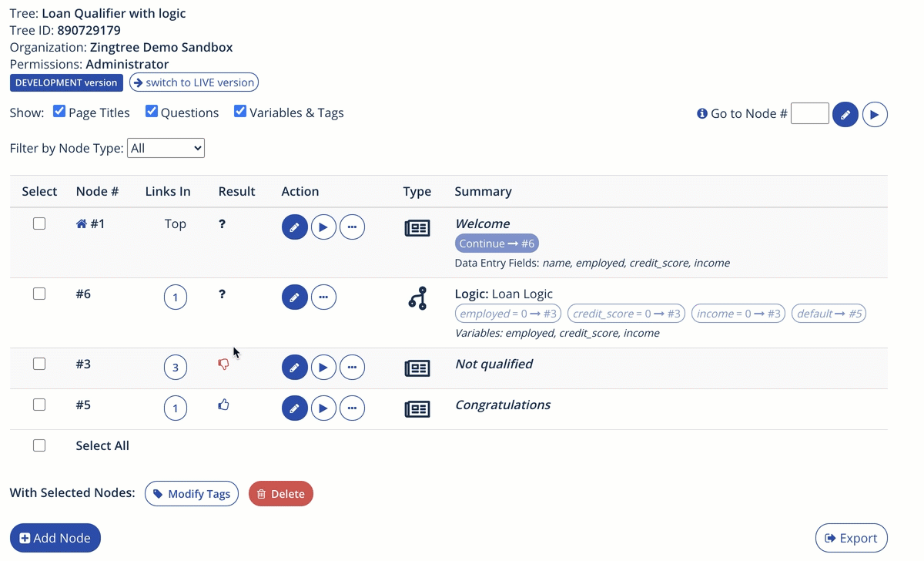
Task: Switch to the LIVE version
Action: point(193,82)
